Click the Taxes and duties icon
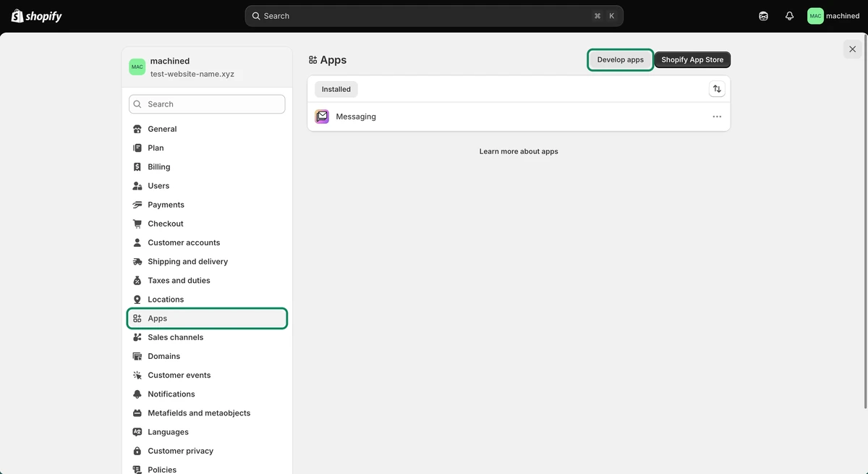Image resolution: width=868 pixels, height=474 pixels. coord(137,280)
